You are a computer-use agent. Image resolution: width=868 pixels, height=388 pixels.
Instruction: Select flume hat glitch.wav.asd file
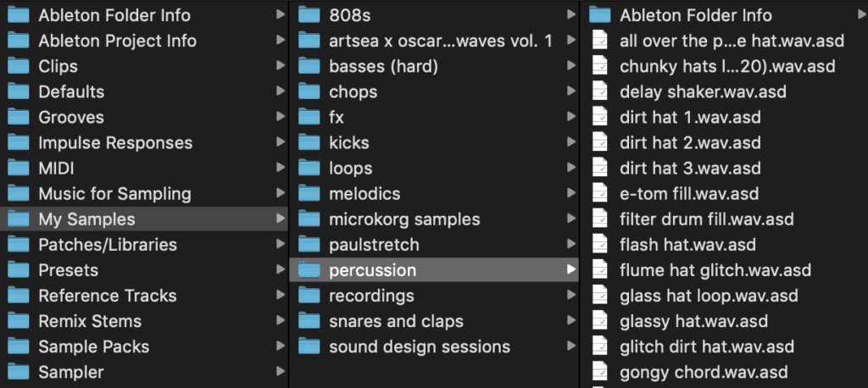click(x=715, y=270)
